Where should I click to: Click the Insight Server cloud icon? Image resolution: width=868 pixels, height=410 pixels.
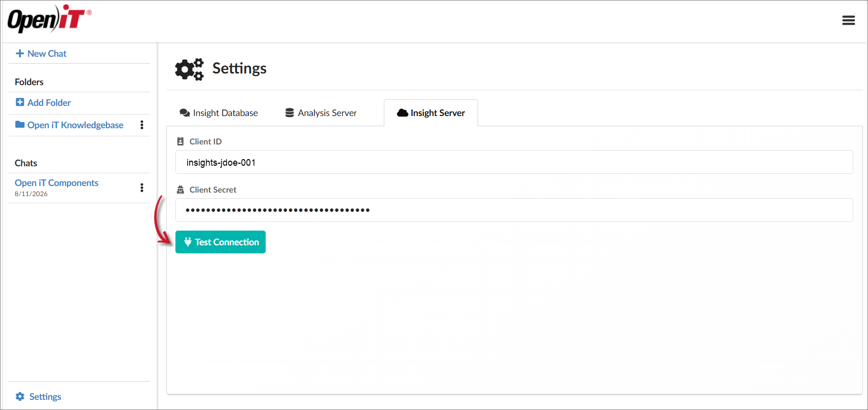coord(403,113)
